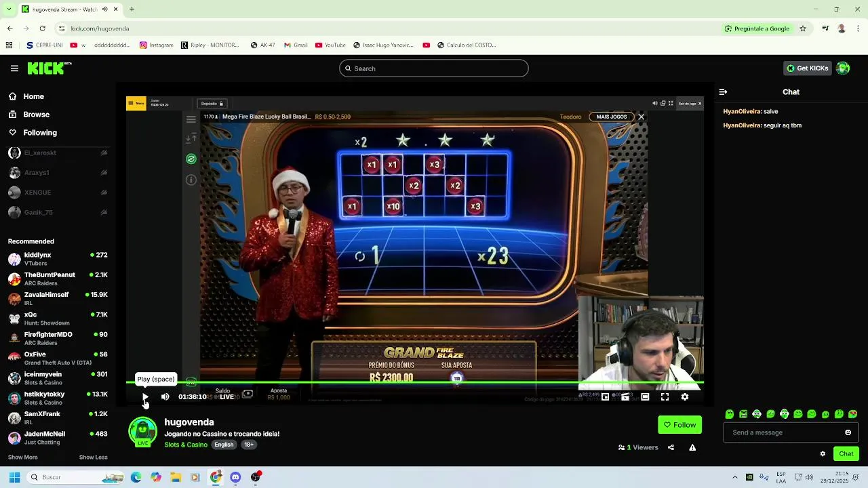Open the FirefighterMDO recommended channel

pyautogui.click(x=58, y=338)
